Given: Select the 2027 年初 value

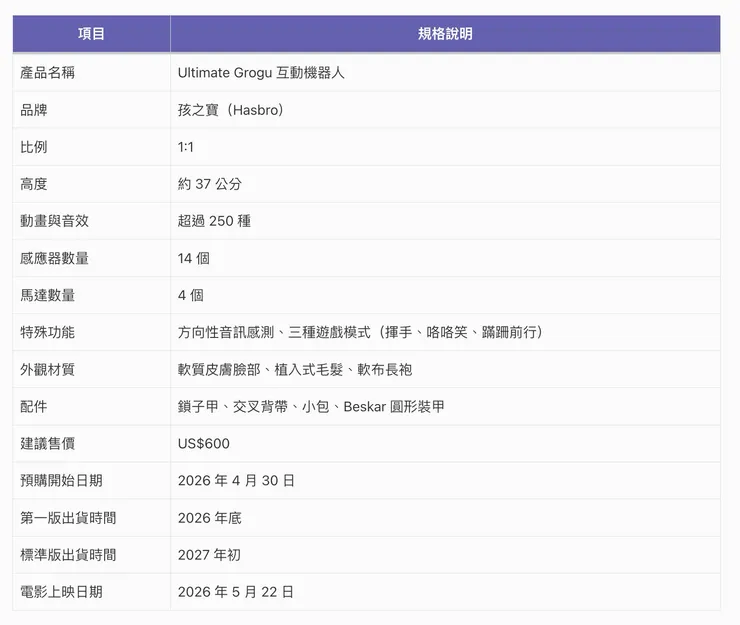Looking at the screenshot, I should (210, 555).
